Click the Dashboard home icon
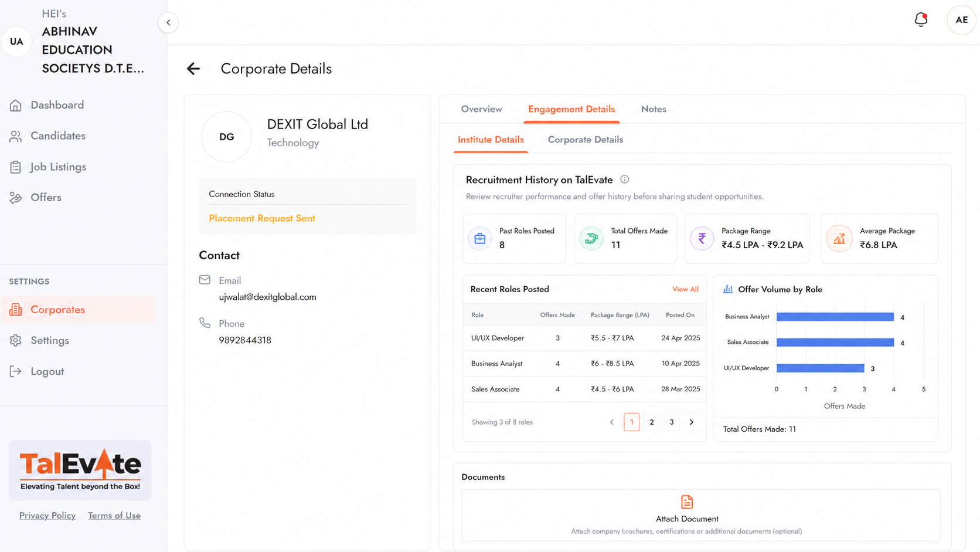The height and width of the screenshot is (552, 980). (x=16, y=105)
